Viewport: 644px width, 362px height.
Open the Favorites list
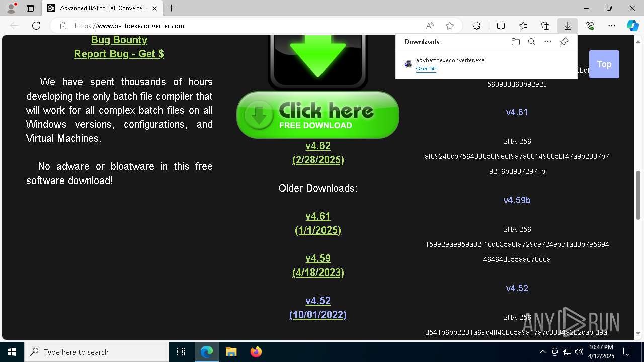click(523, 26)
